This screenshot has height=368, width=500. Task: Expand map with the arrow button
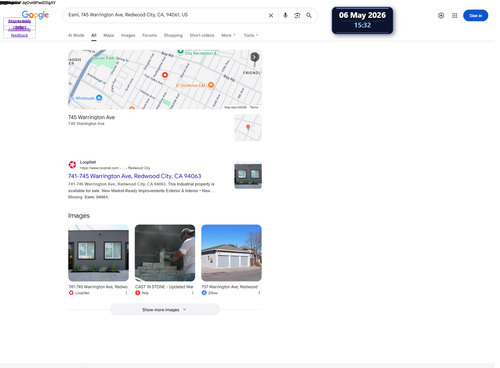click(x=254, y=57)
